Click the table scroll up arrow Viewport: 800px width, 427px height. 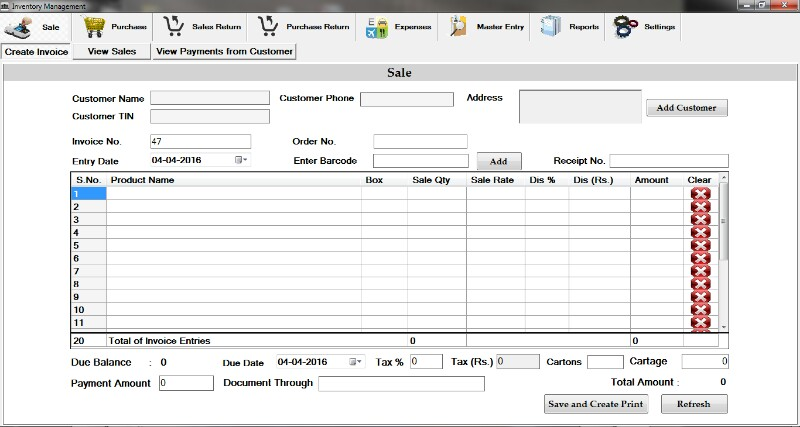(x=723, y=178)
